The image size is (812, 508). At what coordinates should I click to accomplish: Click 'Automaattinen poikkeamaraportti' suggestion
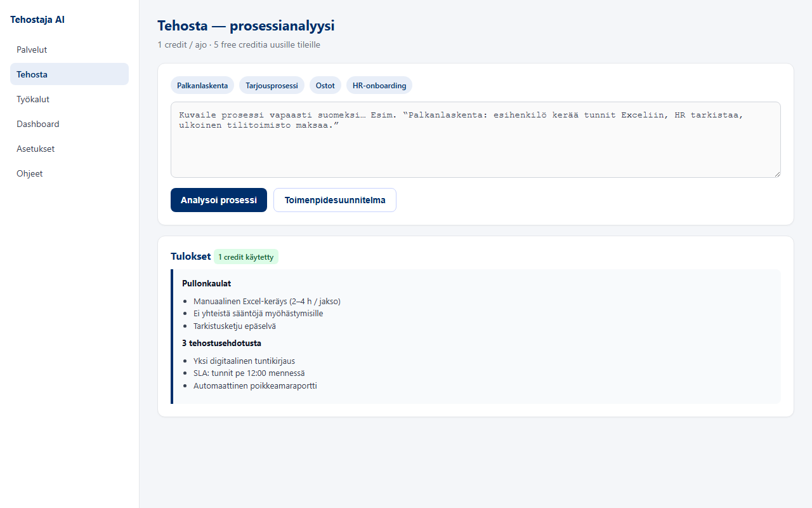(x=255, y=386)
